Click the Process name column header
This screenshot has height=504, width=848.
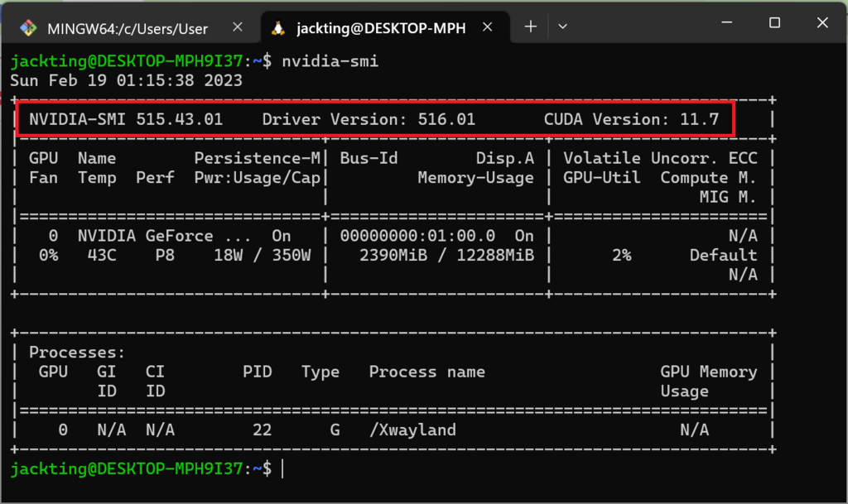[x=427, y=372]
